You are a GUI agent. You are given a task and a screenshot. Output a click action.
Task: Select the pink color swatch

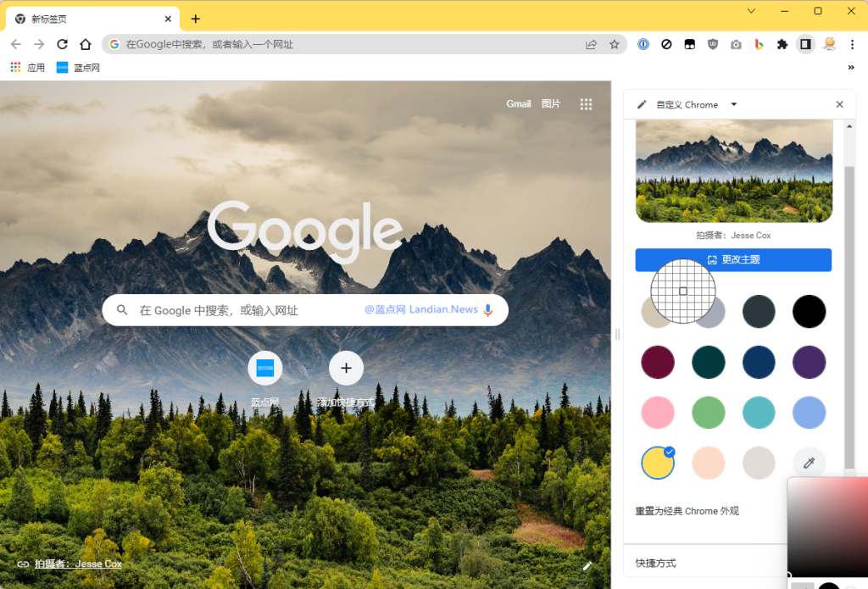point(658,413)
